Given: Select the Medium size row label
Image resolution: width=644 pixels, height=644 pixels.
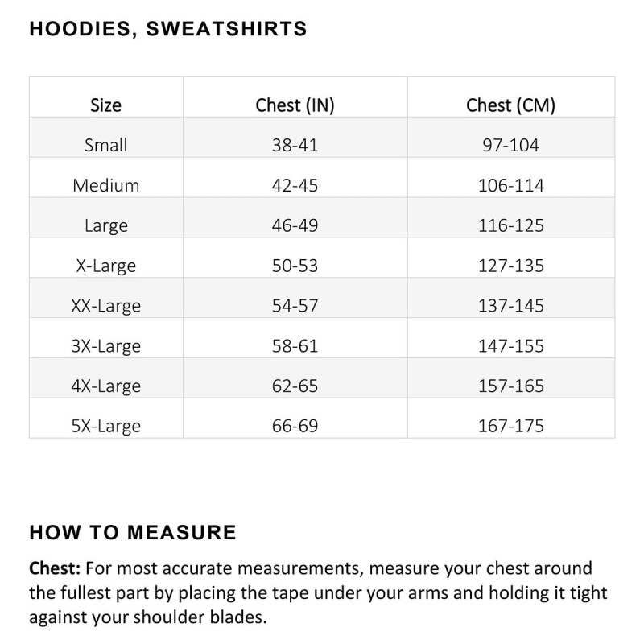Looking at the screenshot, I should [106, 186].
